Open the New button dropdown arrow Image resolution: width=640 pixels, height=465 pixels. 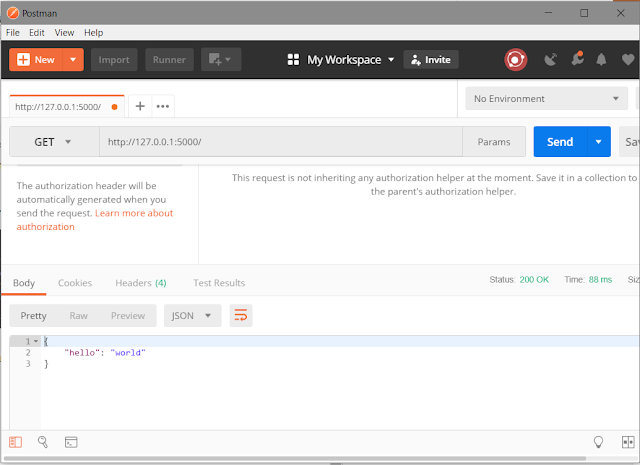coord(73,60)
